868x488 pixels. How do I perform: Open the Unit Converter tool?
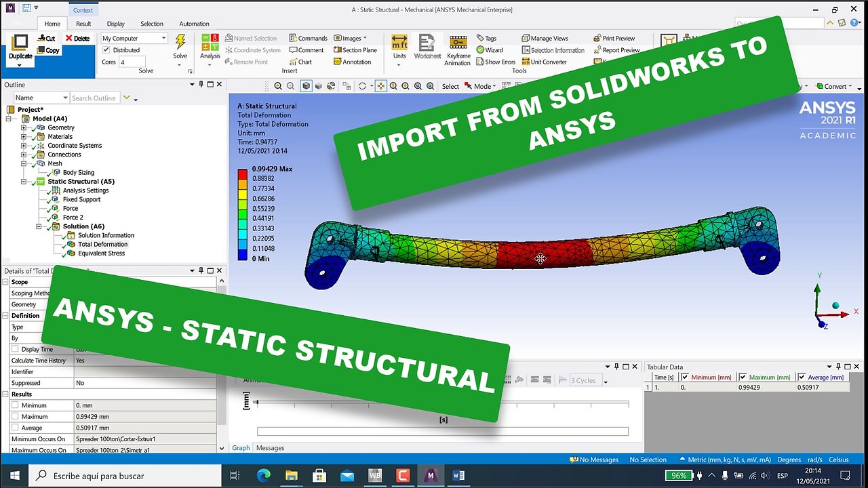(x=544, y=62)
